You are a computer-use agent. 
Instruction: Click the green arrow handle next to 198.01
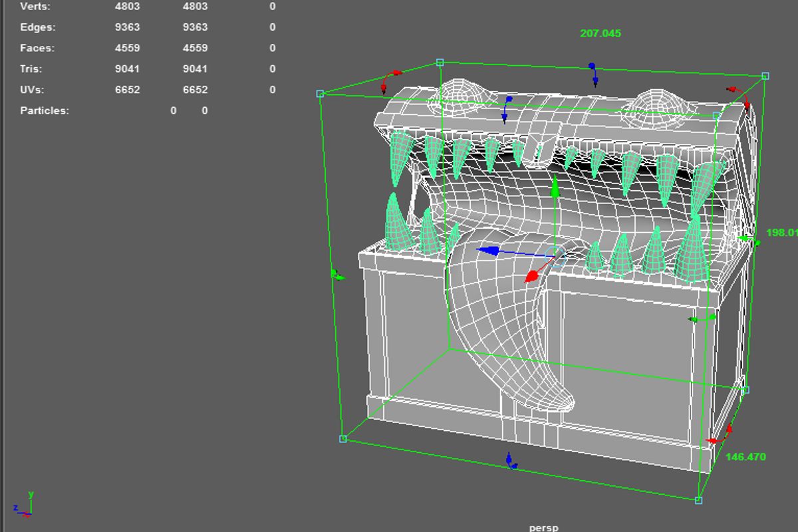pyautogui.click(x=749, y=239)
